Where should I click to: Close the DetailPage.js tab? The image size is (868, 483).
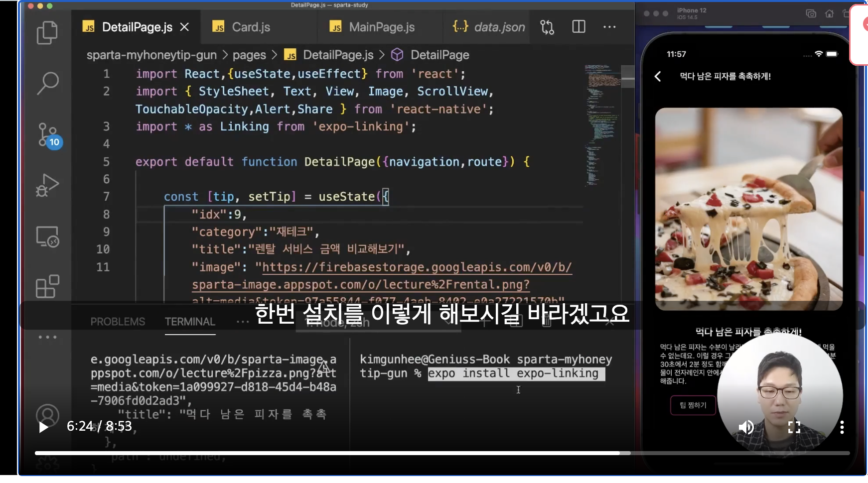pos(184,27)
